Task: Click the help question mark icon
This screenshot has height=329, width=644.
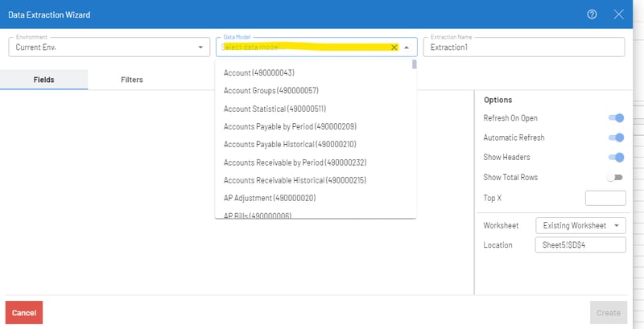Action: tap(592, 14)
